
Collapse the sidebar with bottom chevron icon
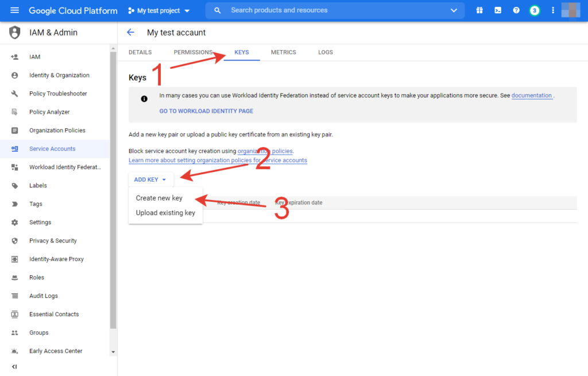pos(14,367)
